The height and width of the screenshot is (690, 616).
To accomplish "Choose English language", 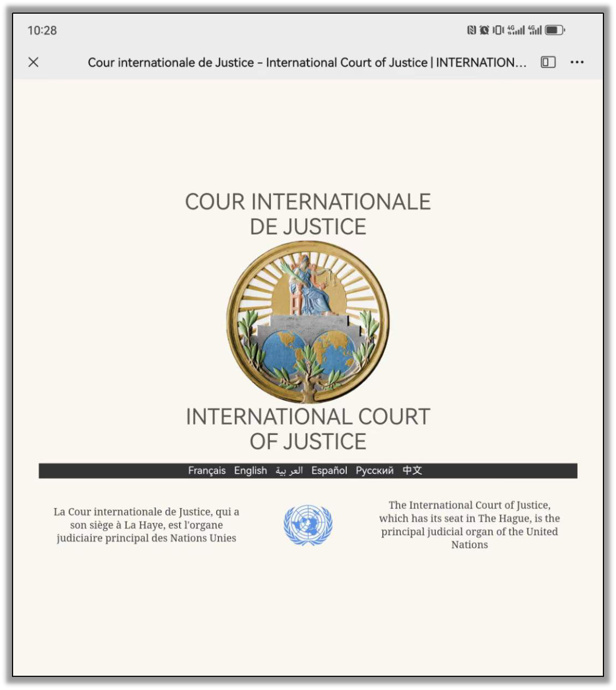I will pos(250,471).
